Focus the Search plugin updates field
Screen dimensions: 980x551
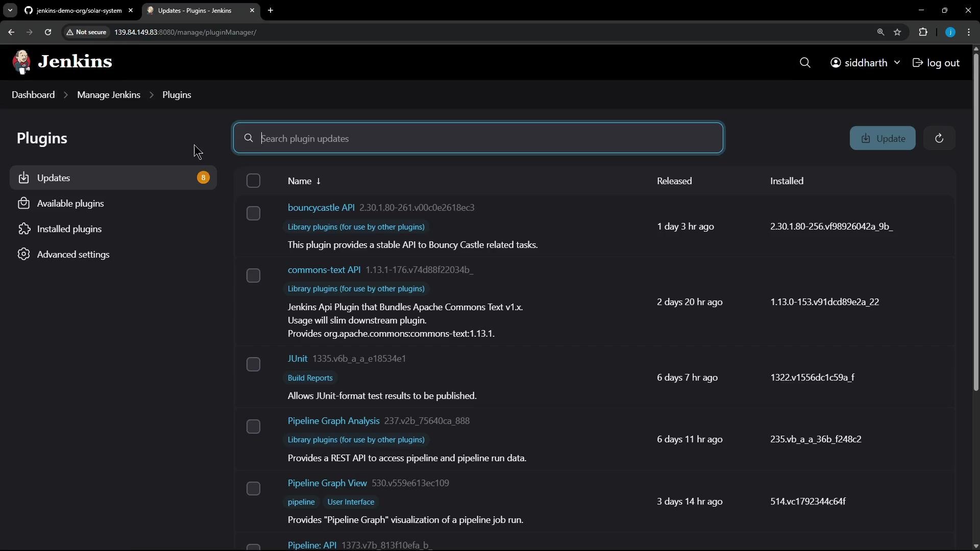(x=478, y=138)
